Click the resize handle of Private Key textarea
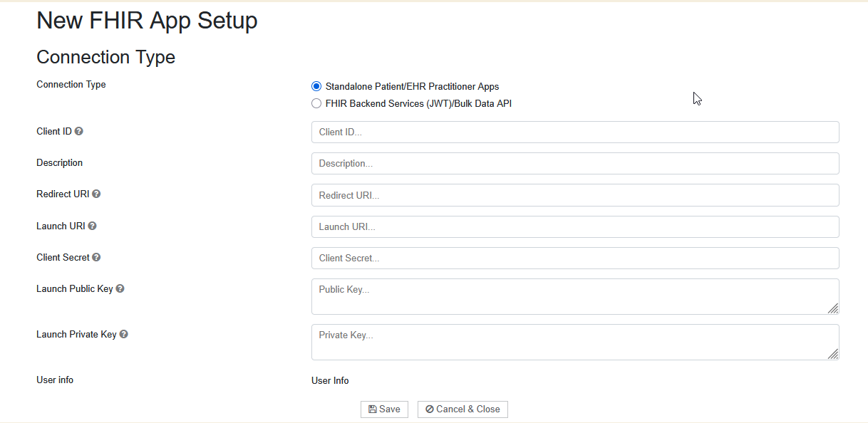 pyautogui.click(x=833, y=354)
